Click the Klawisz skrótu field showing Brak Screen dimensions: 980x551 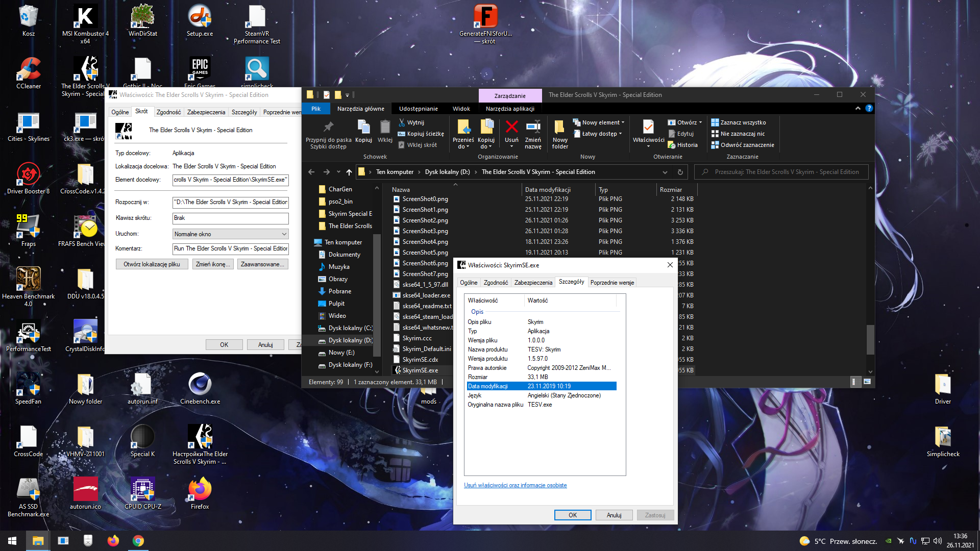click(231, 218)
